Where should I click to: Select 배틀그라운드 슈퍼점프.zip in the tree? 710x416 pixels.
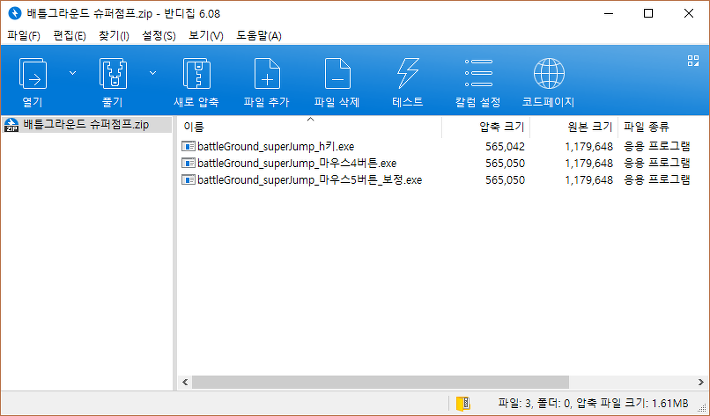[x=86, y=124]
